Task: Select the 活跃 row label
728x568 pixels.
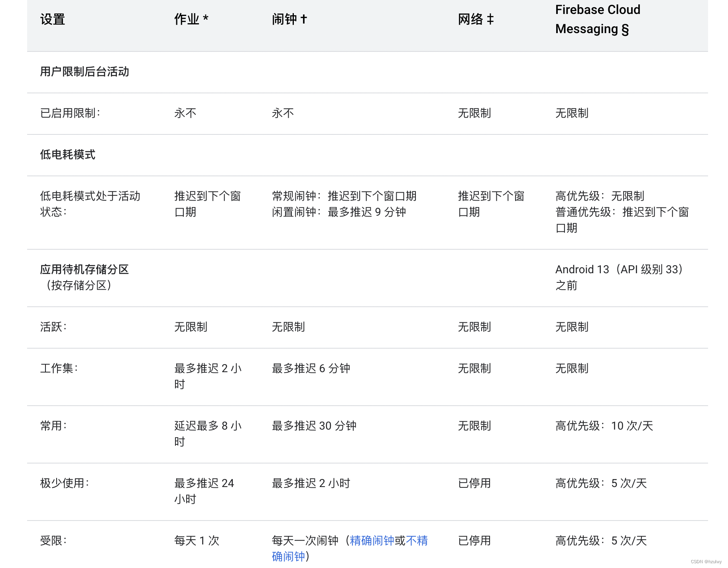Action: click(53, 327)
